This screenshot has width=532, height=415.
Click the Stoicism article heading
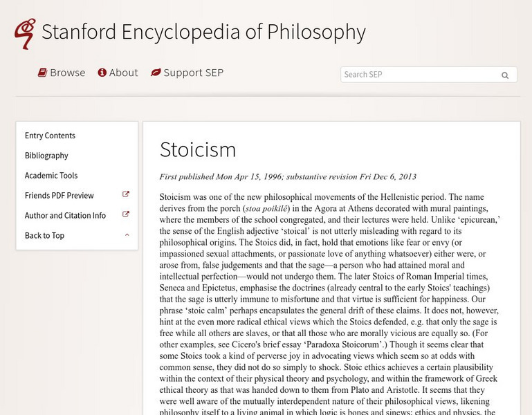[x=198, y=149]
